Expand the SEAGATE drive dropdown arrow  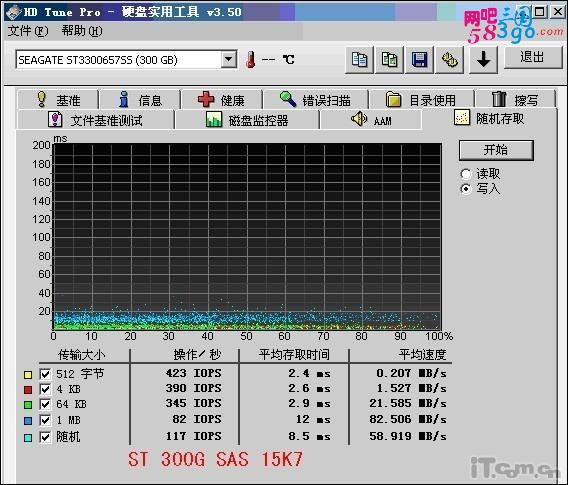229,59
